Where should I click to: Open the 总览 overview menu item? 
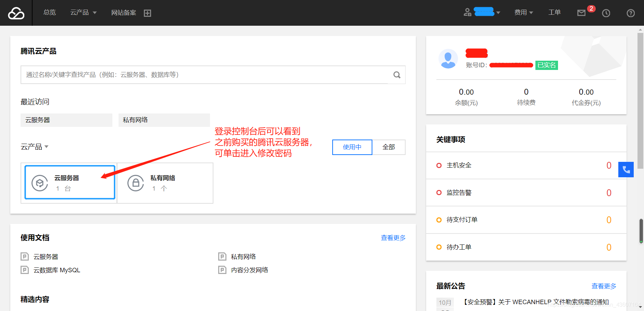[x=49, y=12]
